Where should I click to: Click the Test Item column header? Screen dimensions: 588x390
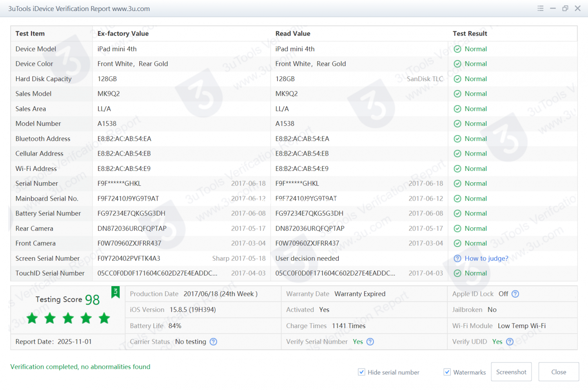coord(30,34)
